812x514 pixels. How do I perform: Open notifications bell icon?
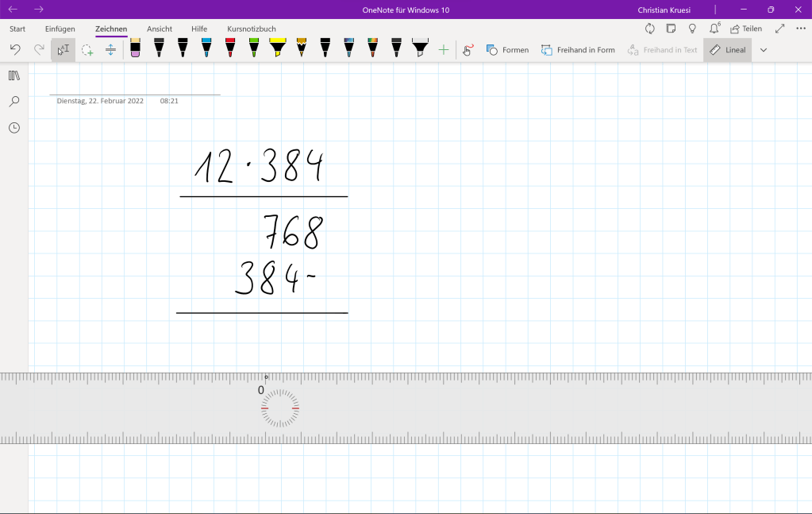(714, 29)
